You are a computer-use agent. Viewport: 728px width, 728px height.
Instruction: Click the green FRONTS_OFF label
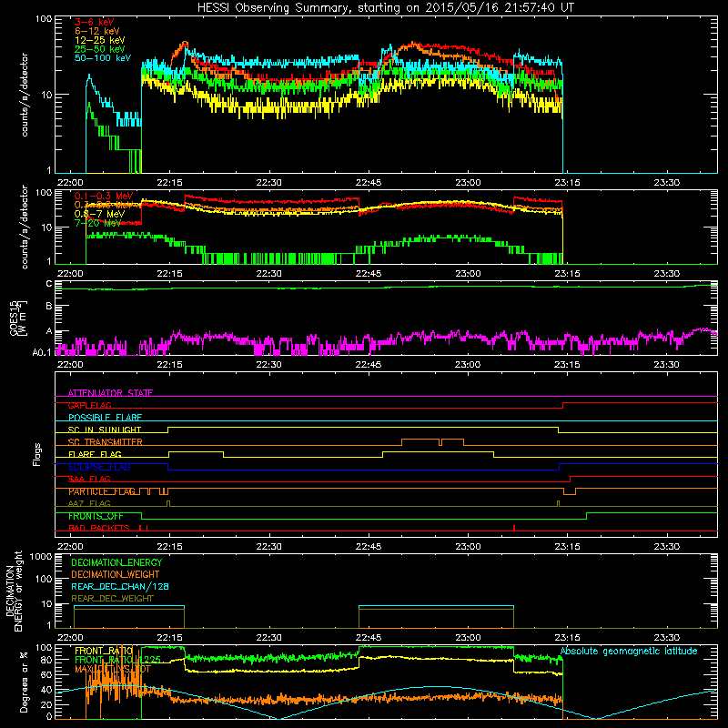(96, 516)
